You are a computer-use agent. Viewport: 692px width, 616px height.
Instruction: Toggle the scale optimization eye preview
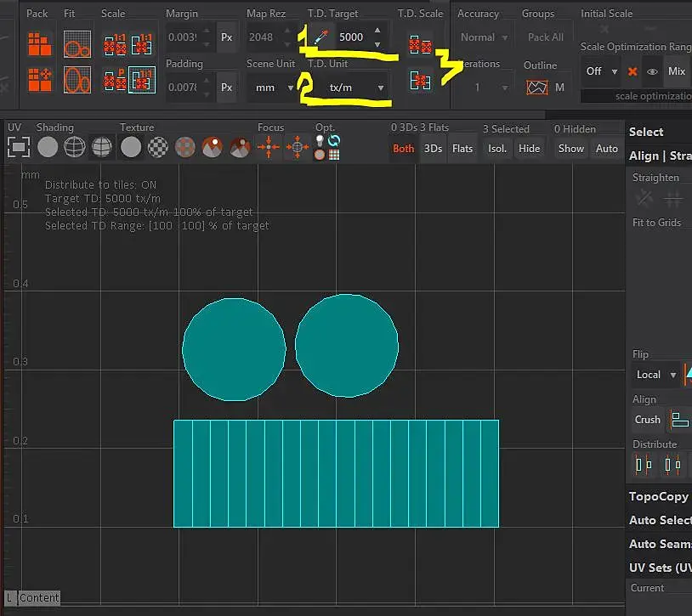click(x=652, y=71)
